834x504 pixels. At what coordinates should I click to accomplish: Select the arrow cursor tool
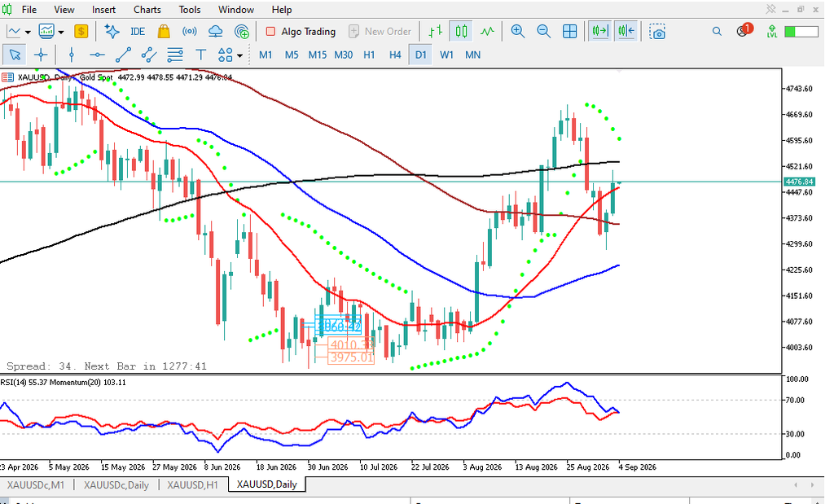point(15,55)
